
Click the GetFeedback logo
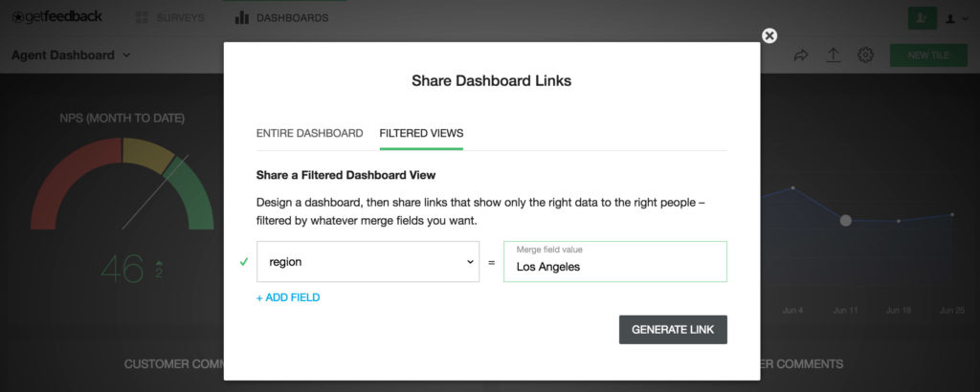[58, 17]
